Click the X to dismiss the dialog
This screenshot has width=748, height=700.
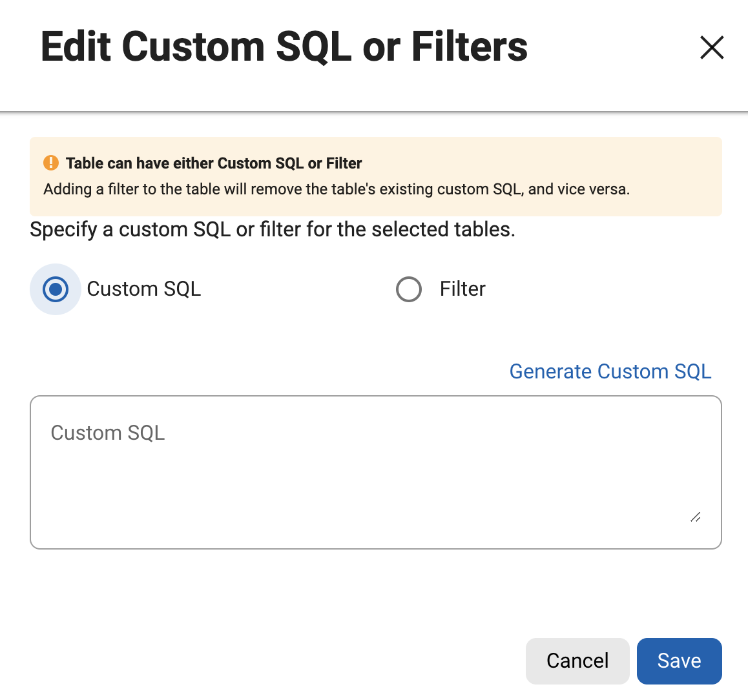coord(712,47)
